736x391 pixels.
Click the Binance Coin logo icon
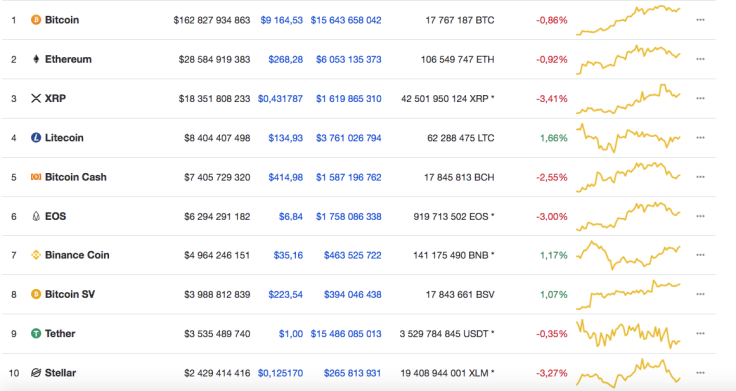[x=36, y=255]
